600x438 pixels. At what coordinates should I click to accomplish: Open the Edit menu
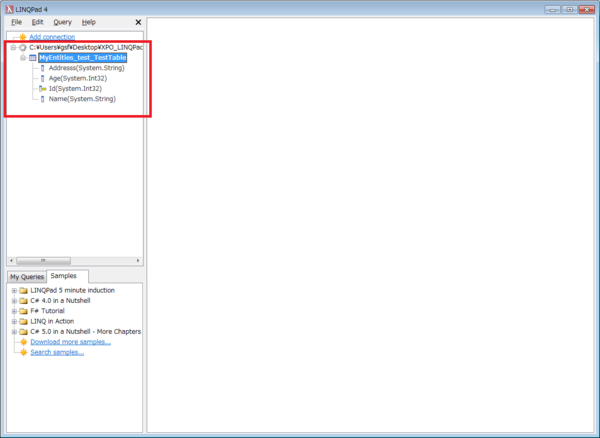click(x=38, y=22)
